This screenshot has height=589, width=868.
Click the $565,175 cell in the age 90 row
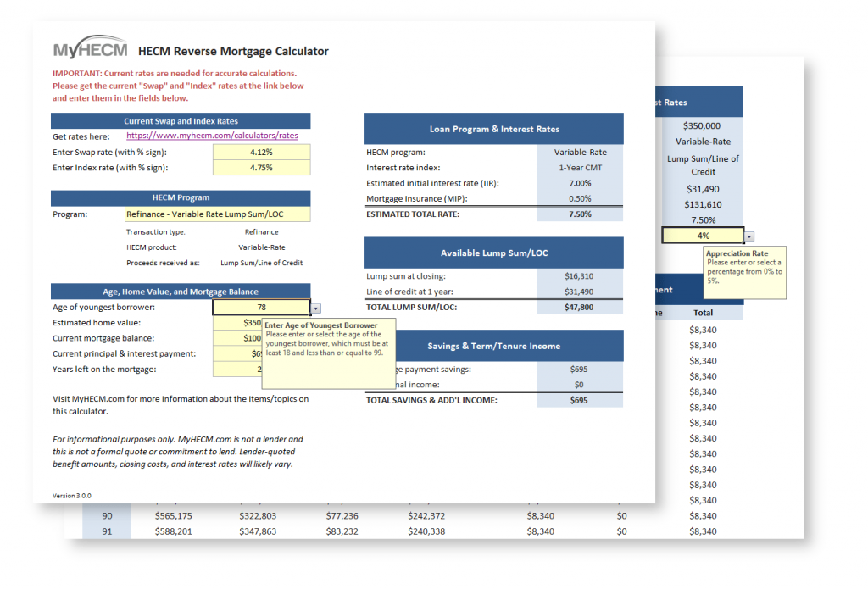point(173,516)
